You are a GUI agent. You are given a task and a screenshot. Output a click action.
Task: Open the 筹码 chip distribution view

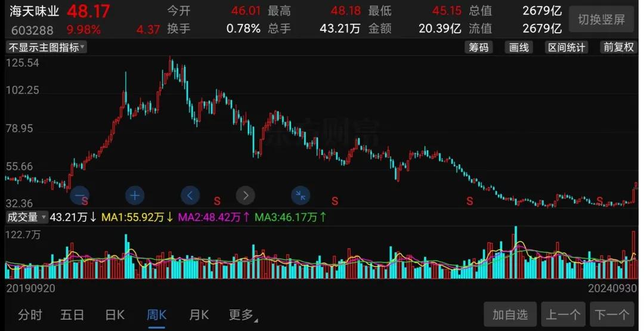tap(479, 47)
